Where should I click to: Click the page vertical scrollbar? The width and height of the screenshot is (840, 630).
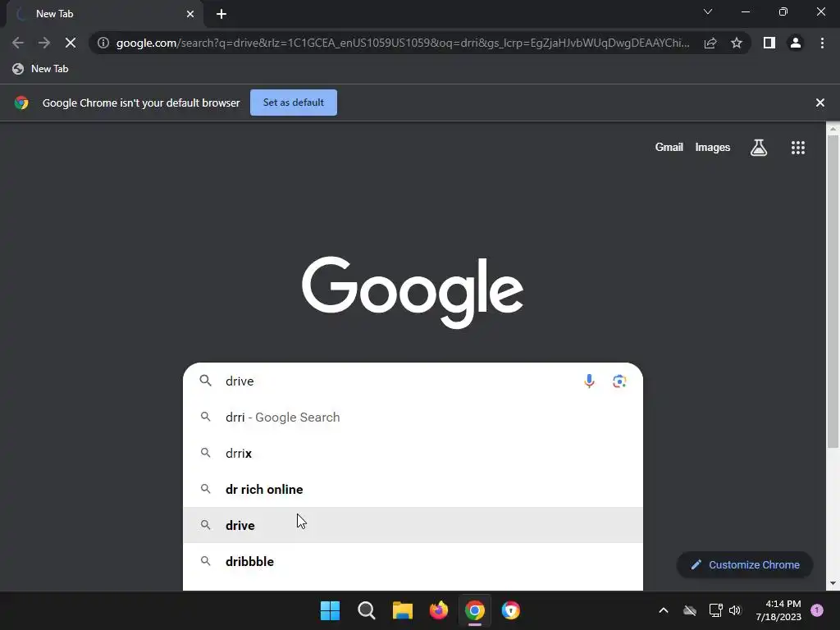pos(833,290)
